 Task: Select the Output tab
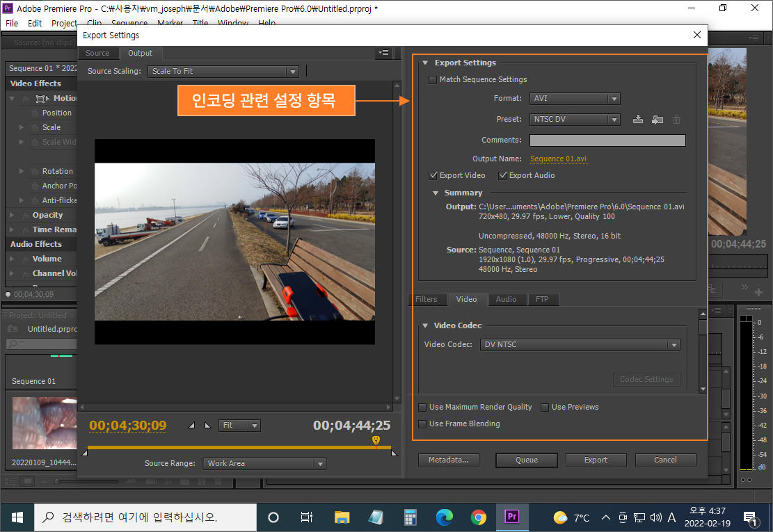[x=141, y=52]
